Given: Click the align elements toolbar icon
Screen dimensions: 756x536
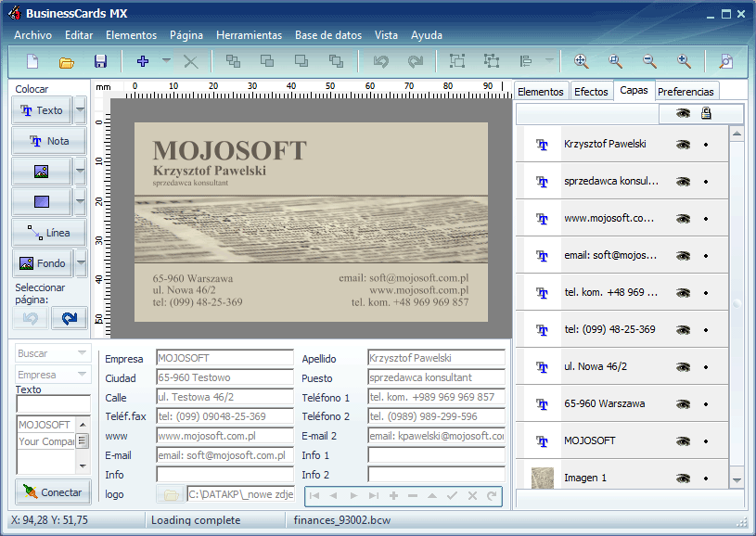Looking at the screenshot, I should click(x=526, y=61).
